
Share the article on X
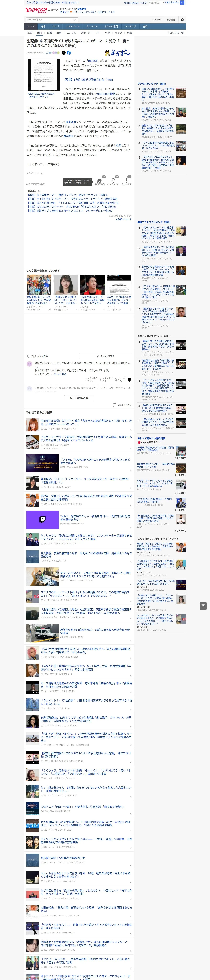coord(64,53)
